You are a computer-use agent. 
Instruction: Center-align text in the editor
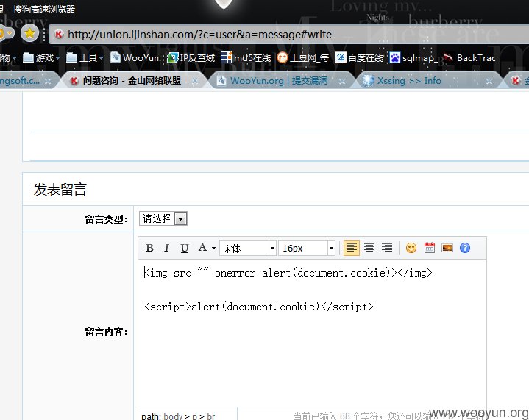(369, 248)
